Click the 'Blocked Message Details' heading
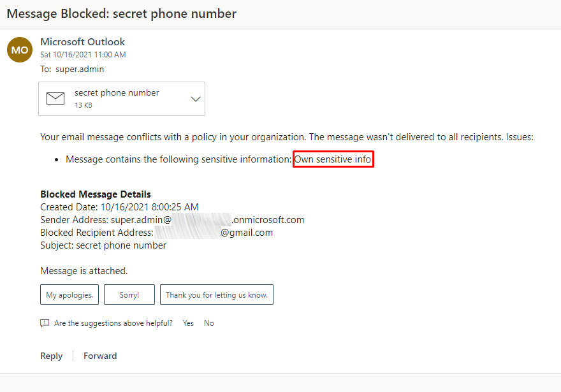561x392 pixels. 96,194
